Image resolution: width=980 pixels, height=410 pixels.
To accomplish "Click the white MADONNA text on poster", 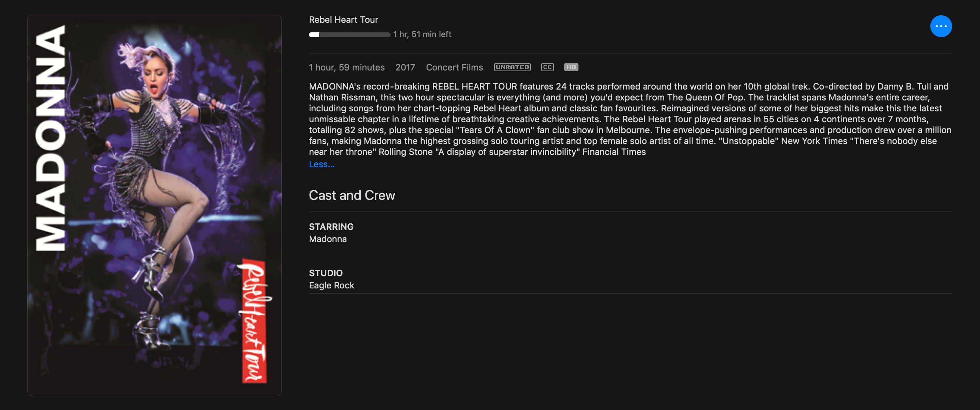I will [x=51, y=138].
